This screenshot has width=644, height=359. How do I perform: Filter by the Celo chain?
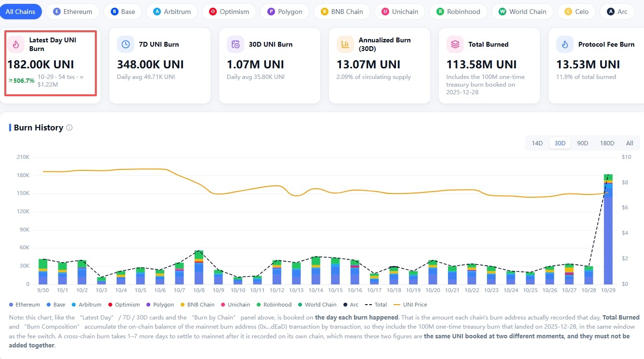click(x=576, y=12)
